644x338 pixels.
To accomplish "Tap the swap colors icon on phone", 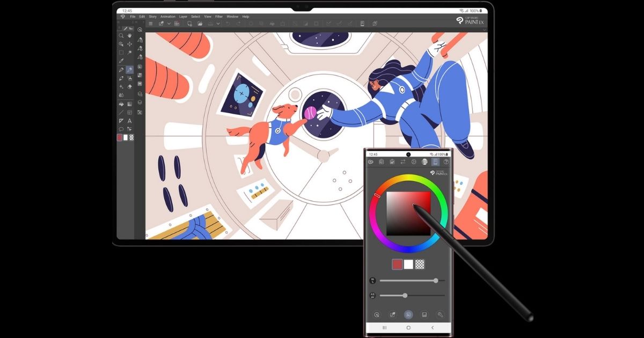I will tap(402, 161).
